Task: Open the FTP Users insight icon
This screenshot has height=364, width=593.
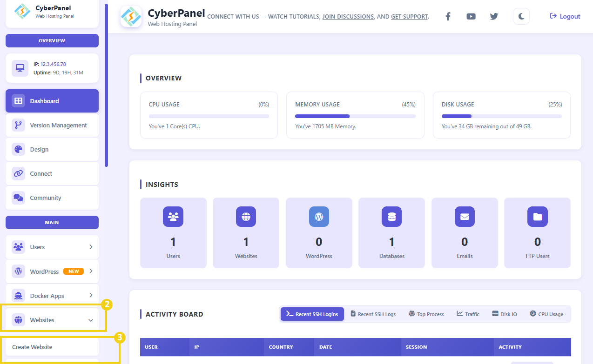Action: tap(537, 217)
